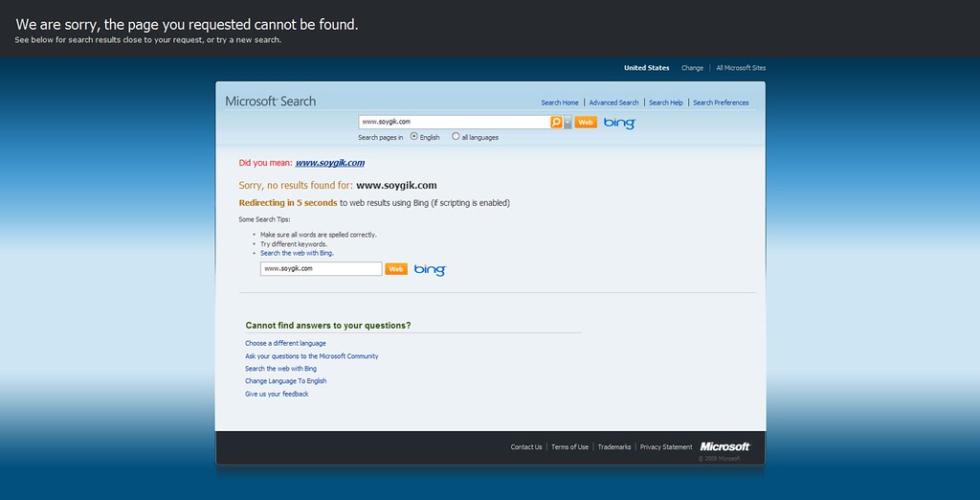Select the all languages radio button
Viewport: 980px width, 500px height.
click(456, 136)
